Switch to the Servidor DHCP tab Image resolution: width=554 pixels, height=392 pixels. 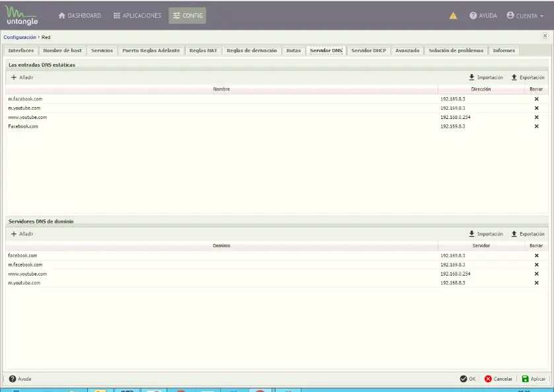[x=368, y=50]
